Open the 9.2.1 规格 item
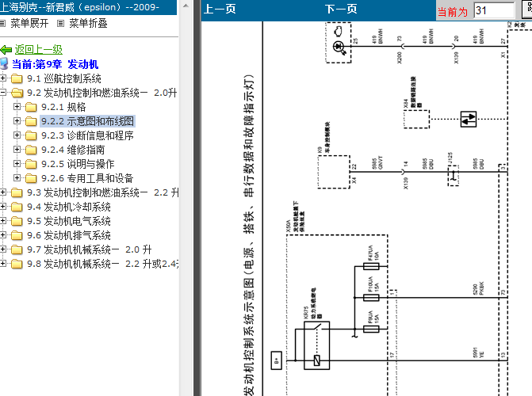Viewport: 532px width, 396px height. (63, 107)
